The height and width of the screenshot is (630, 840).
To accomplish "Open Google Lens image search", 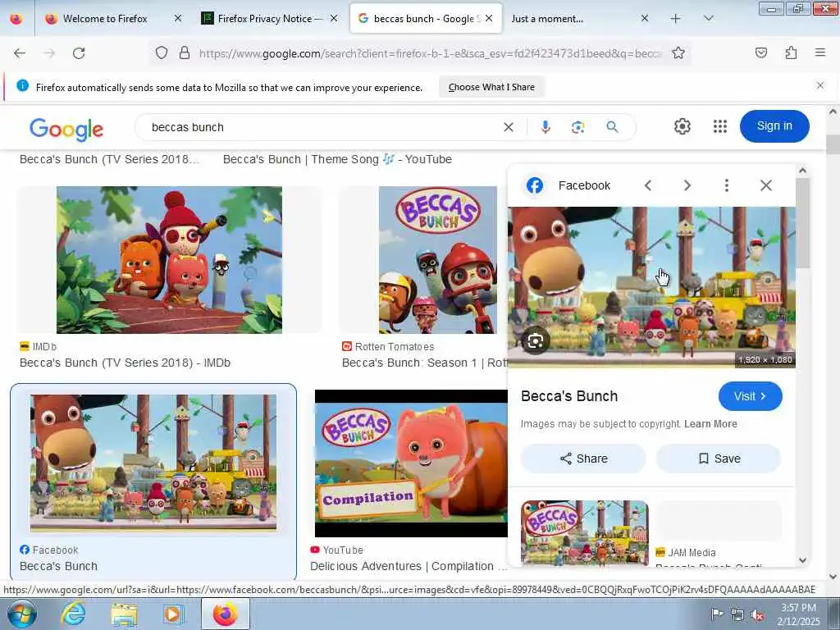I will tap(577, 127).
